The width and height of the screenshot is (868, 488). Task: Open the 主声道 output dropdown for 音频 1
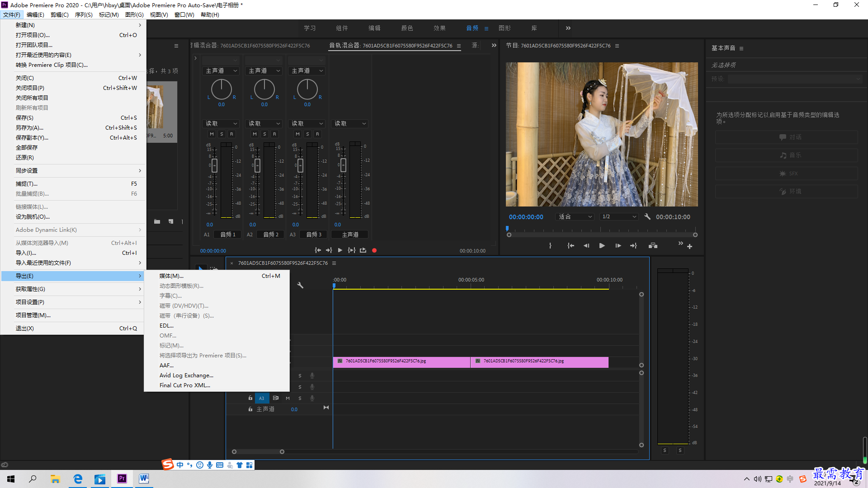(x=222, y=71)
